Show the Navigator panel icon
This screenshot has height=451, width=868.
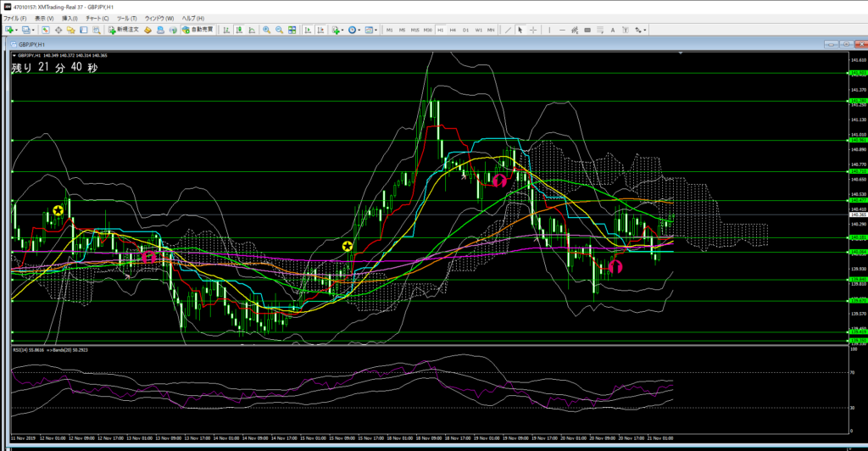pyautogui.click(x=71, y=30)
